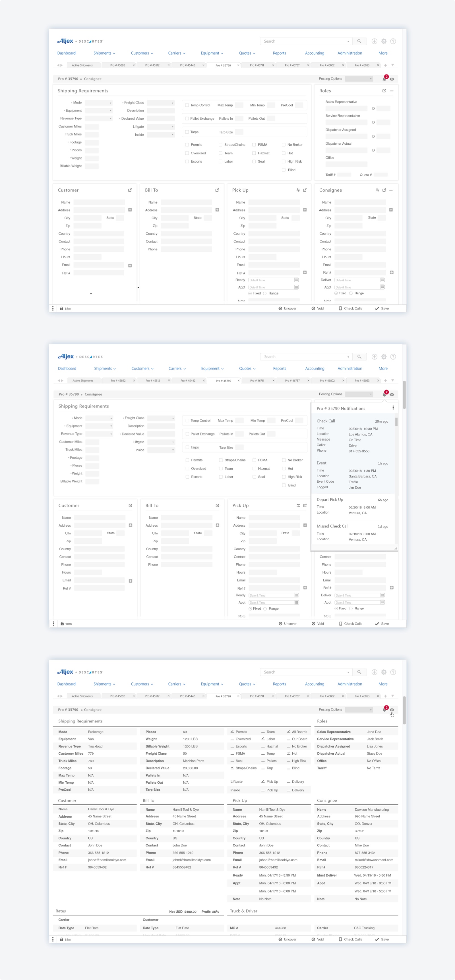
Task: Click Save in the bottom screen footer
Action: (382, 939)
